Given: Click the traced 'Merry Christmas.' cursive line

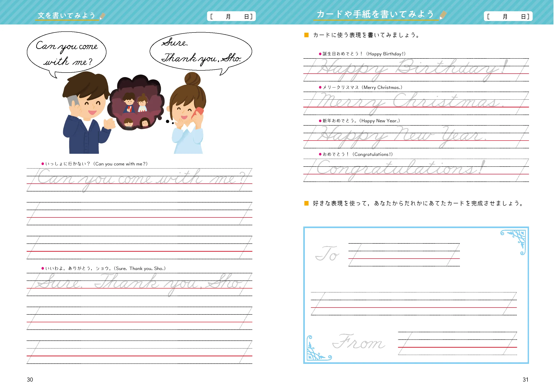Looking at the screenshot, I should (x=416, y=103).
